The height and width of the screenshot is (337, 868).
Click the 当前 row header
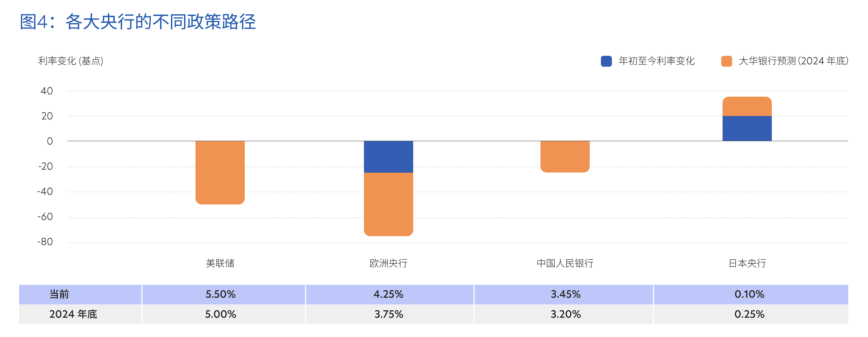point(59,294)
